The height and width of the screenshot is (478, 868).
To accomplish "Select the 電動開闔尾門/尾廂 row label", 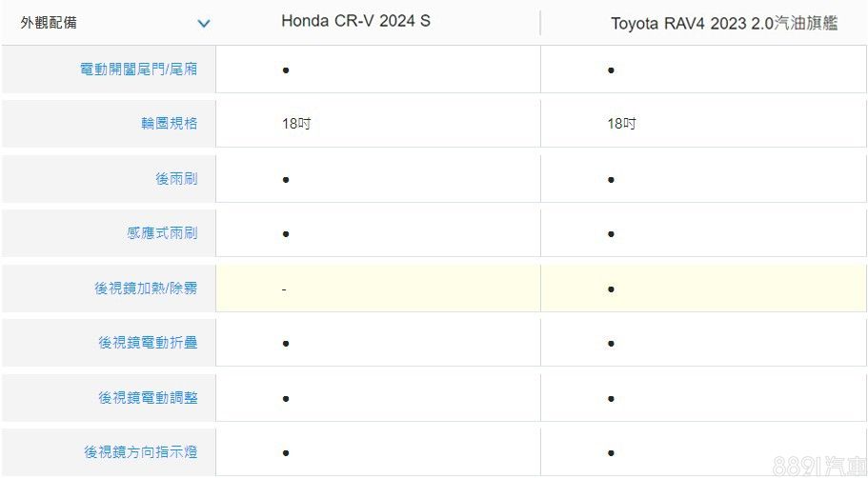I will click(139, 70).
